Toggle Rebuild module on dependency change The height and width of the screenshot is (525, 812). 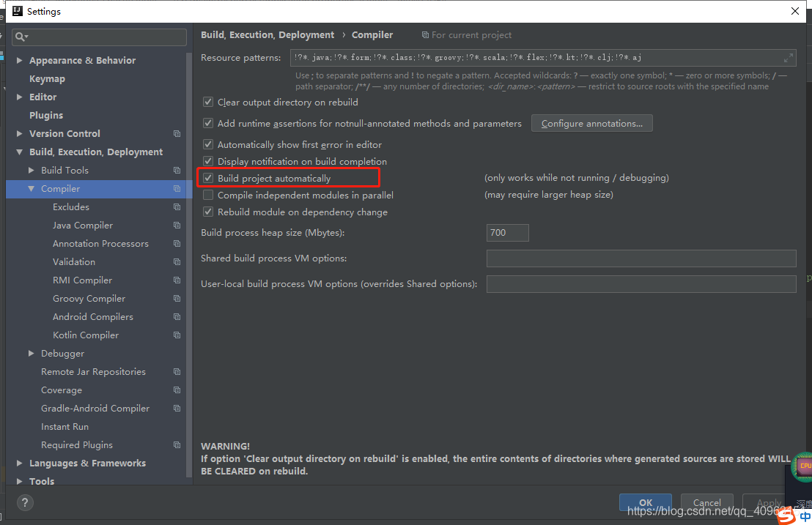[x=208, y=212]
